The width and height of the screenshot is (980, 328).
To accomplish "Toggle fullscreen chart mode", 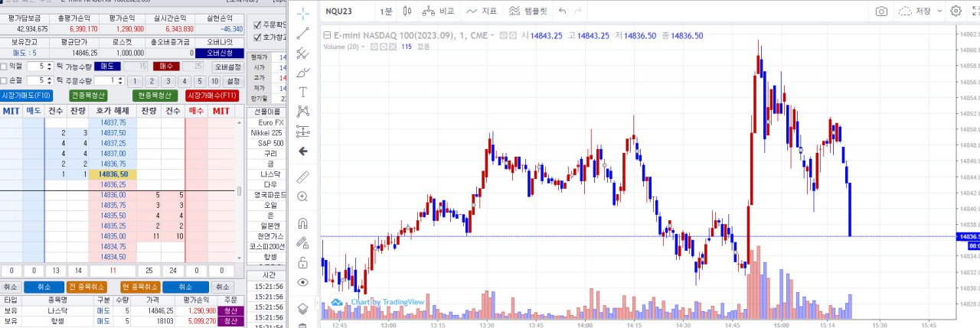I will [x=975, y=11].
